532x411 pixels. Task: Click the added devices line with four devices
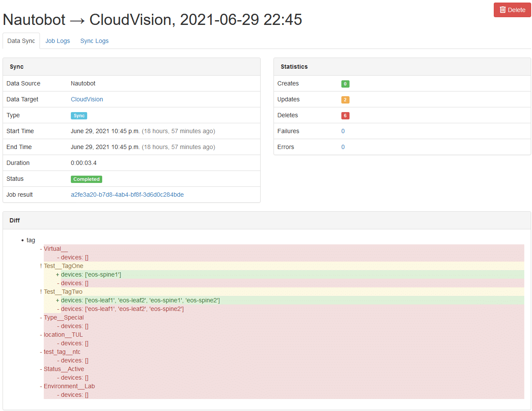pos(140,300)
